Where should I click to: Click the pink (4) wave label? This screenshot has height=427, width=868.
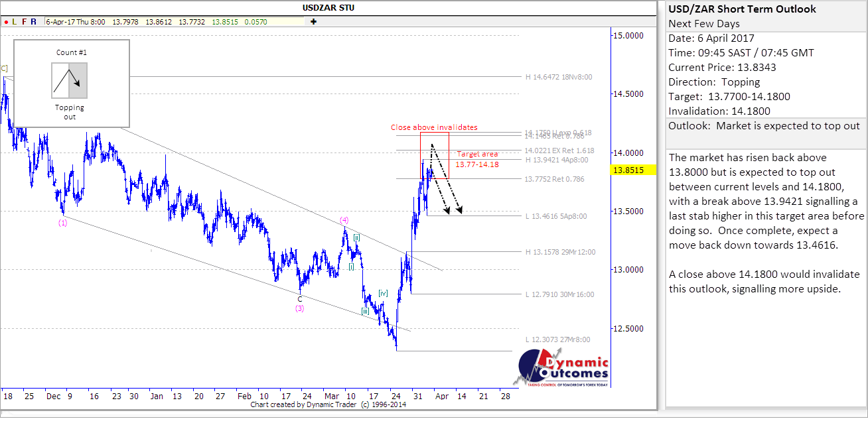pos(344,220)
